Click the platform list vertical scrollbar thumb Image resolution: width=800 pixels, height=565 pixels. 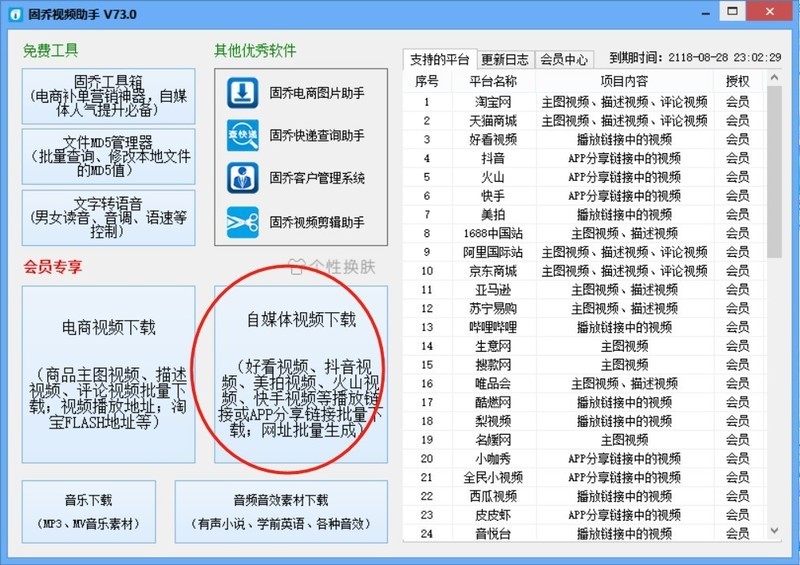(x=774, y=171)
